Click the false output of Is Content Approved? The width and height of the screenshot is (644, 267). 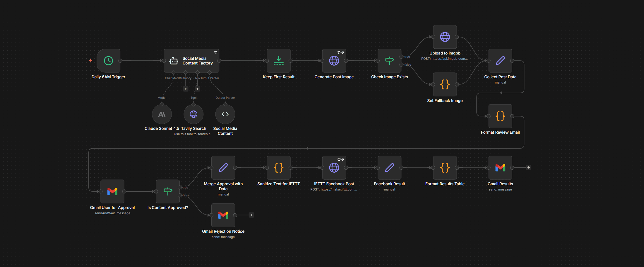click(x=180, y=195)
